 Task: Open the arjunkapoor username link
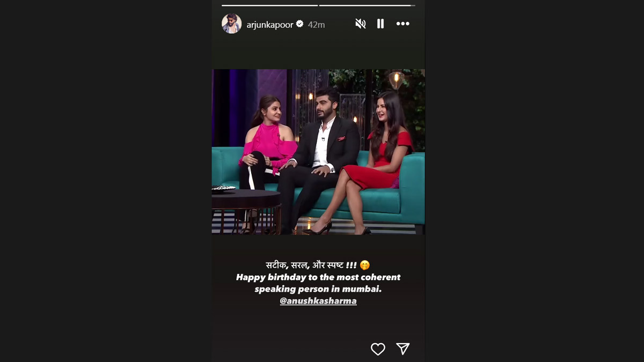[x=270, y=25]
